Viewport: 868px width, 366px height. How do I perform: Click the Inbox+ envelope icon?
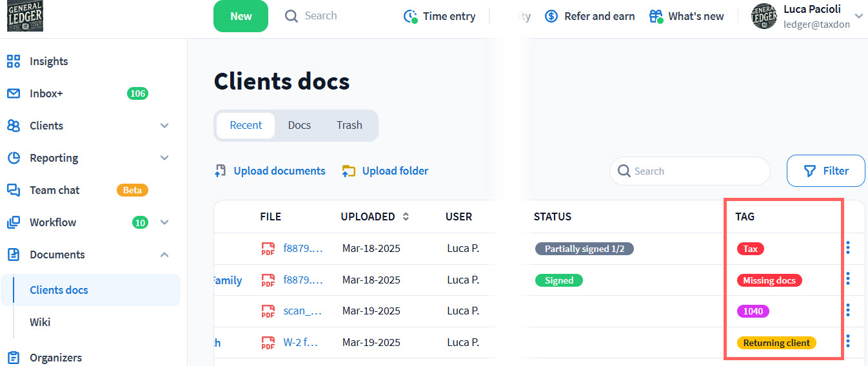14,93
